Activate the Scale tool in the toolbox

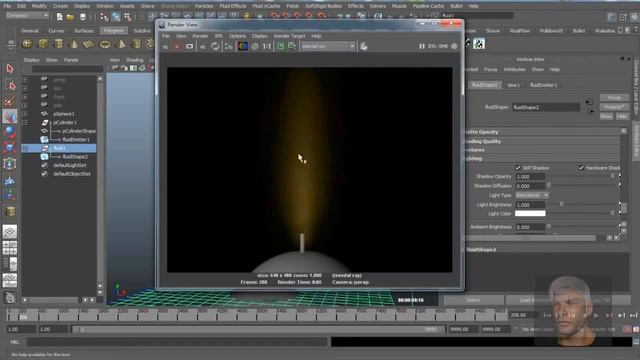(10, 148)
